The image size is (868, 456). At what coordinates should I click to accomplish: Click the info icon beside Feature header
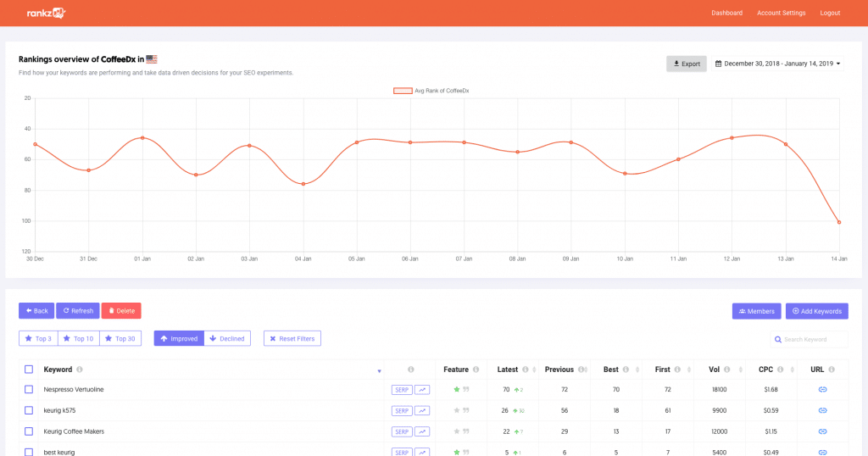coord(476,370)
